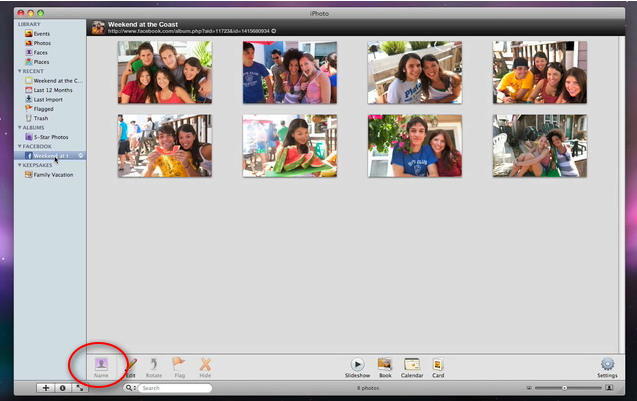The width and height of the screenshot is (637, 401).
Task: Select the five friends group photo
Action: click(x=165, y=72)
